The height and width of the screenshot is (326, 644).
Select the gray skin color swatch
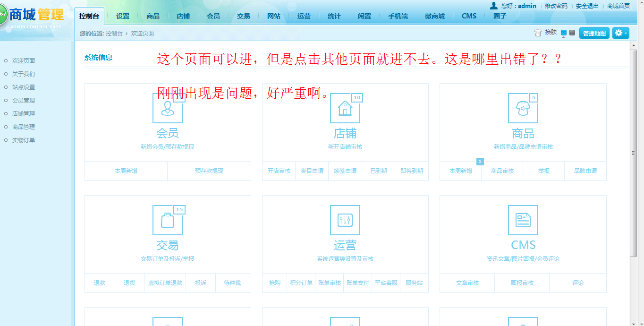pos(572,33)
